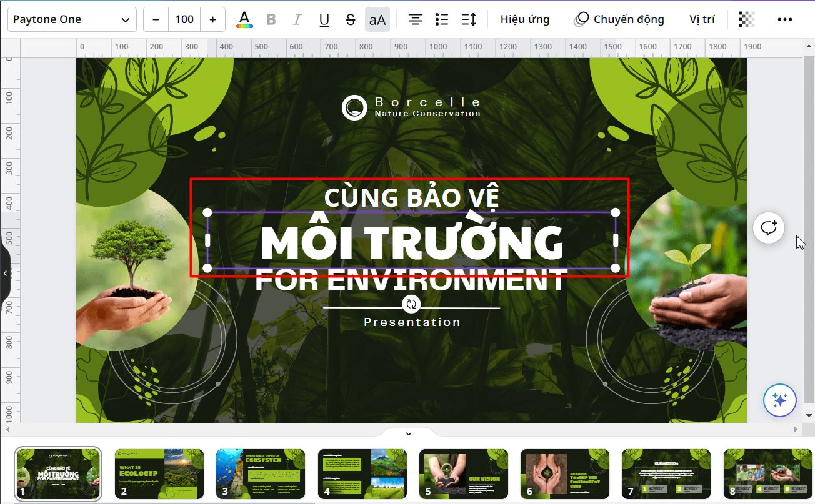This screenshot has height=504, width=815.
Task: Open the line spacing settings
Action: click(469, 19)
